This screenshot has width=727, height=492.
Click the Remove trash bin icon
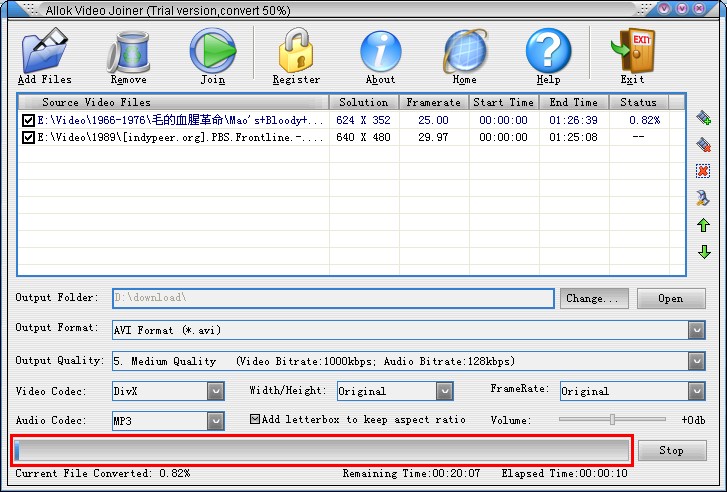(128, 51)
